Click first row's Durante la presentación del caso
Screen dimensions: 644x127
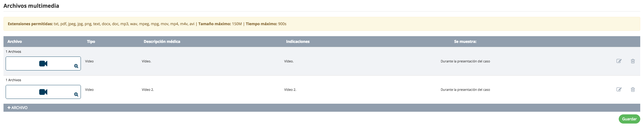[x=465, y=61]
